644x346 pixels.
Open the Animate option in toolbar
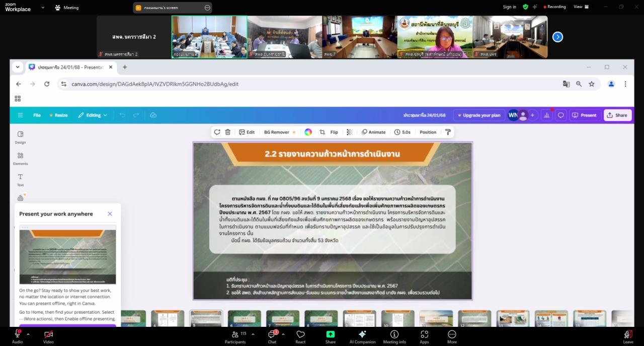point(373,132)
